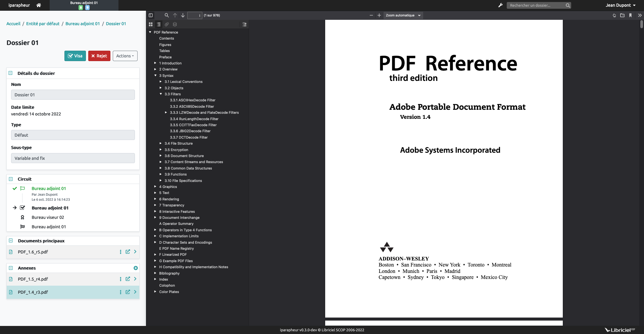Image resolution: width=644 pixels, height=334 pixels.
Task: Go to the iparapheur home icon
Action: coord(39,5)
